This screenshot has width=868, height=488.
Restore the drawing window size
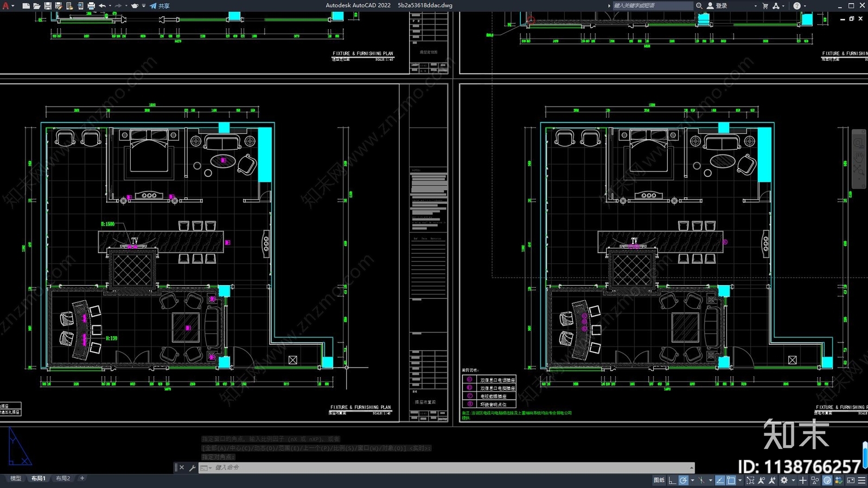[x=851, y=18]
